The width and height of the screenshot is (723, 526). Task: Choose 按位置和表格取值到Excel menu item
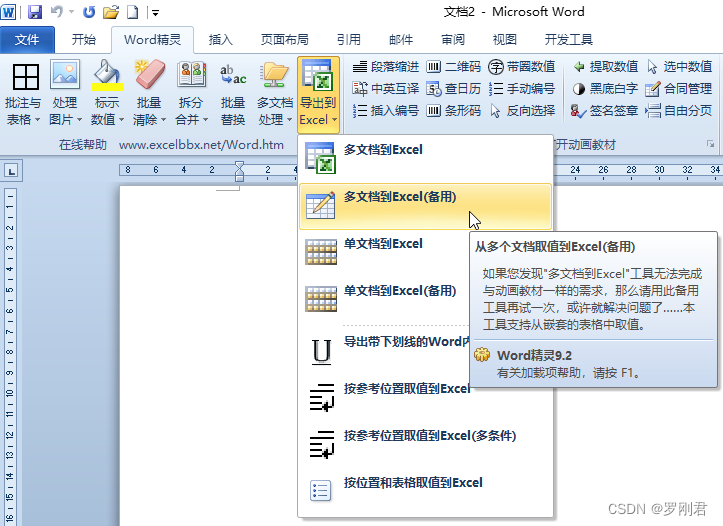point(425,491)
